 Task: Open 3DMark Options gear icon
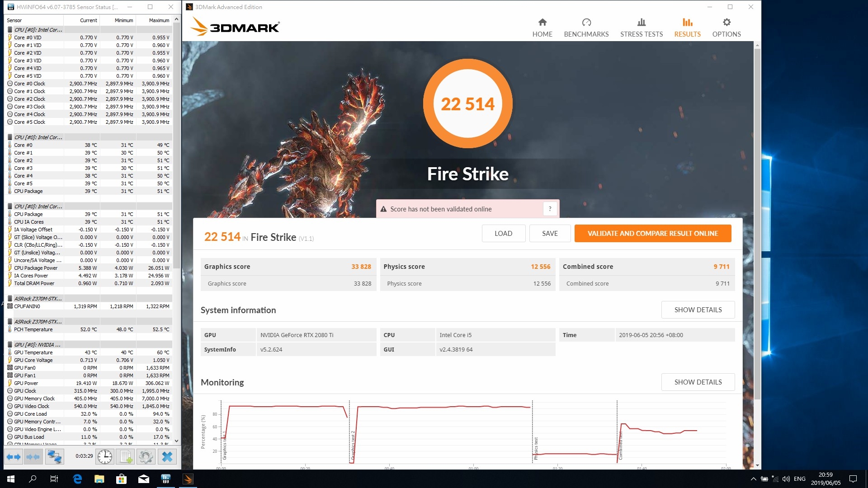726,22
